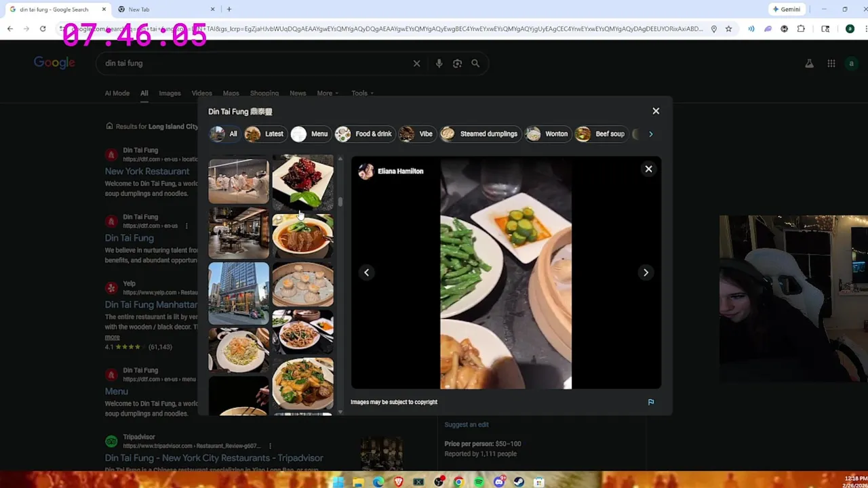Switch to Videos search tab
The image size is (868, 488).
click(x=201, y=94)
